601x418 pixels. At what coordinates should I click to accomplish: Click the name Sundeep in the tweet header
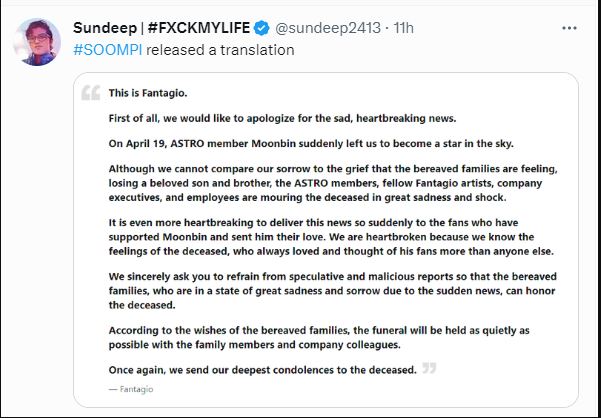point(105,28)
